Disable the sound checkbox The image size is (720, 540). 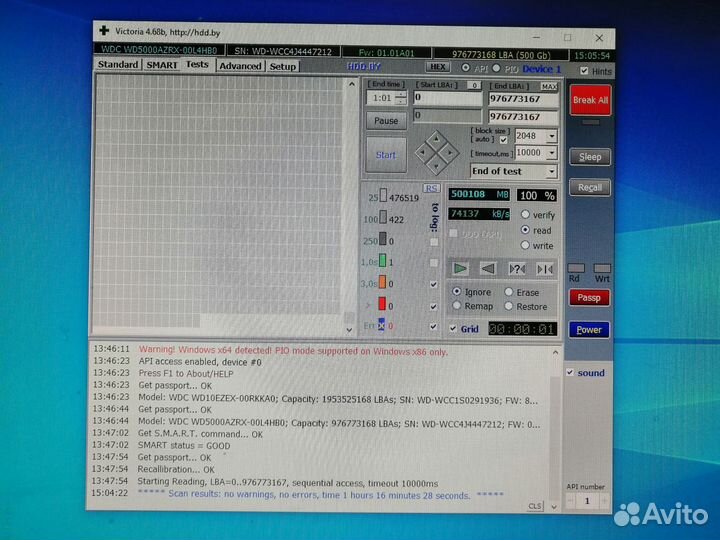point(570,373)
